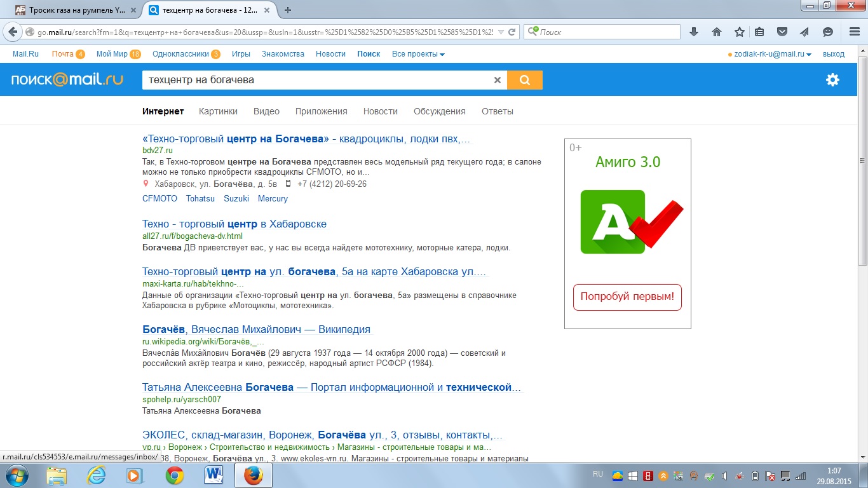Bookmark this page with the star icon

click(740, 32)
